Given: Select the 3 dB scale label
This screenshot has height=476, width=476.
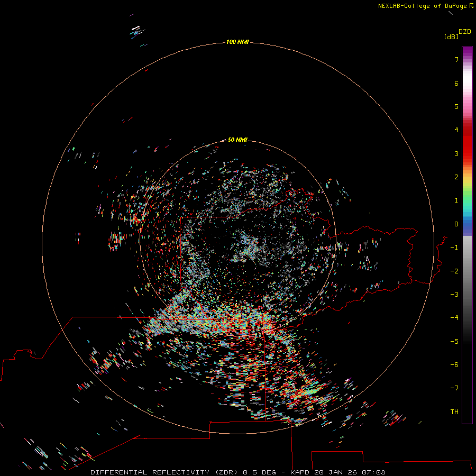Looking at the screenshot, I should click(456, 153).
